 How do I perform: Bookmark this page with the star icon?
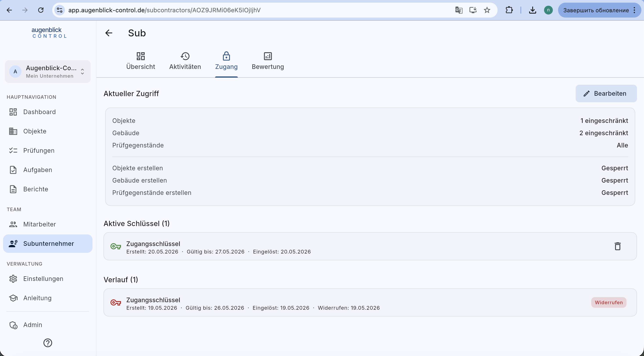(x=487, y=10)
